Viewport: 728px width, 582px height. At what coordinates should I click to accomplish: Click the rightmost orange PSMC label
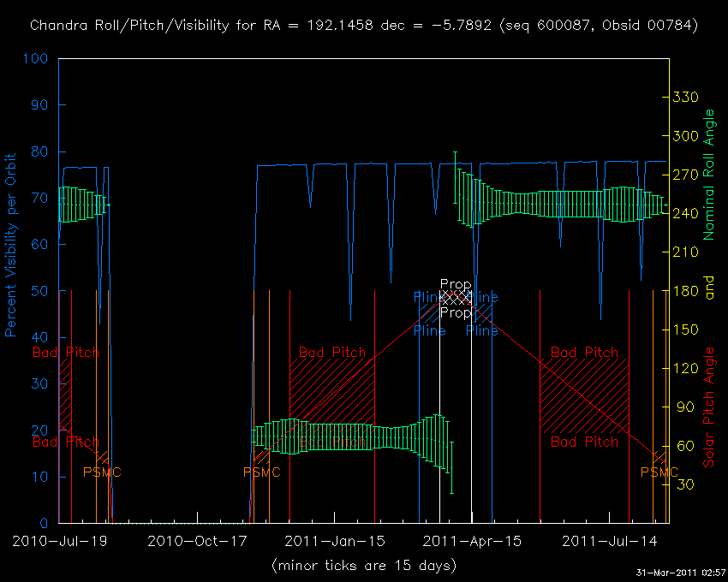point(659,472)
